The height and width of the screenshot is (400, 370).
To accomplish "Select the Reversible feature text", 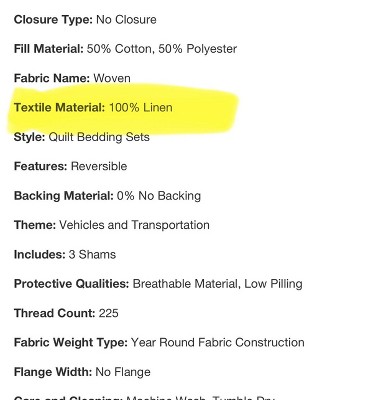I will point(99,166).
